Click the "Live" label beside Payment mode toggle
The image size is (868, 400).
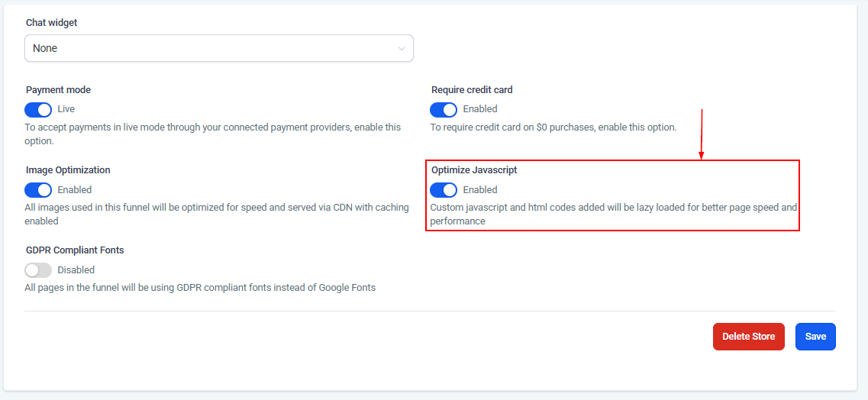[x=66, y=109]
